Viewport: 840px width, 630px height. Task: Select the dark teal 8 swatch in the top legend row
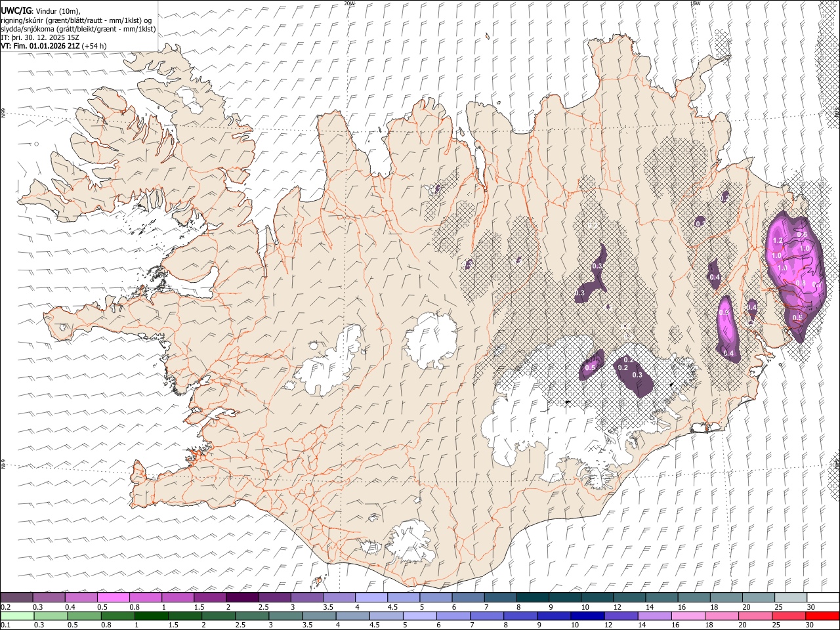pos(533,597)
